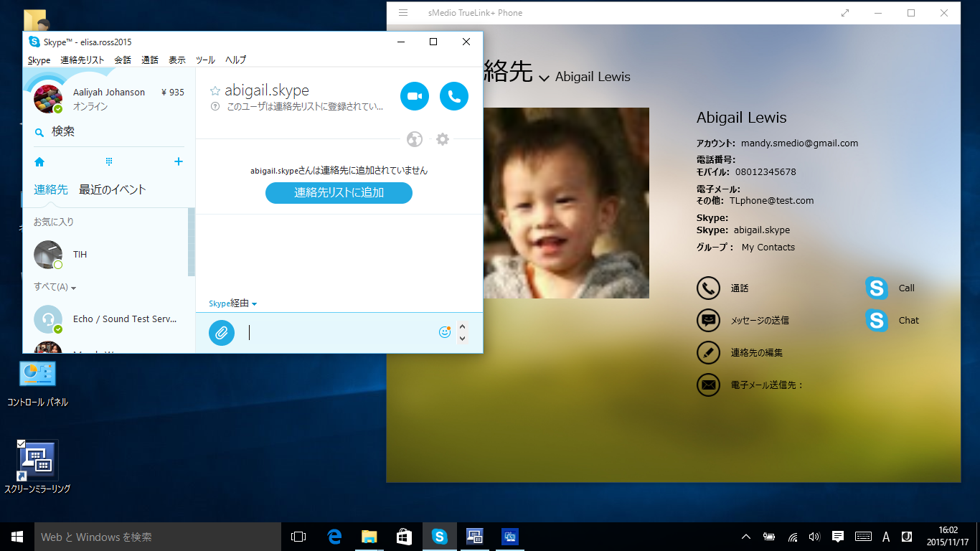The height and width of the screenshot is (551, 980).
Task: Start a voice call in Skype
Action: (453, 96)
